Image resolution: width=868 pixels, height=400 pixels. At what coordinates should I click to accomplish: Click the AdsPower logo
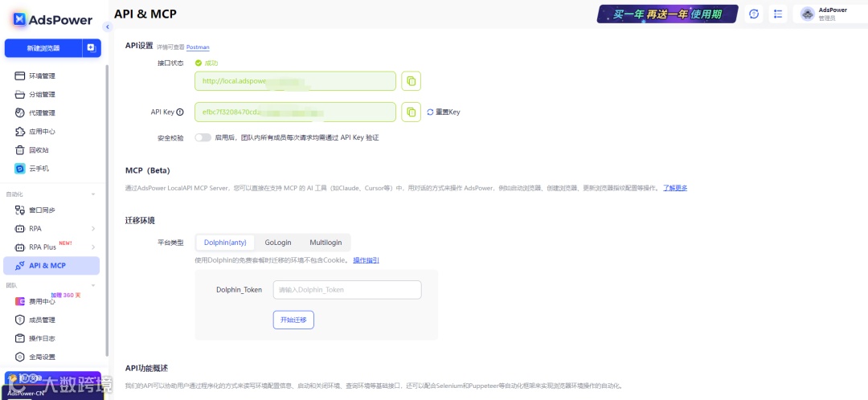[53, 19]
